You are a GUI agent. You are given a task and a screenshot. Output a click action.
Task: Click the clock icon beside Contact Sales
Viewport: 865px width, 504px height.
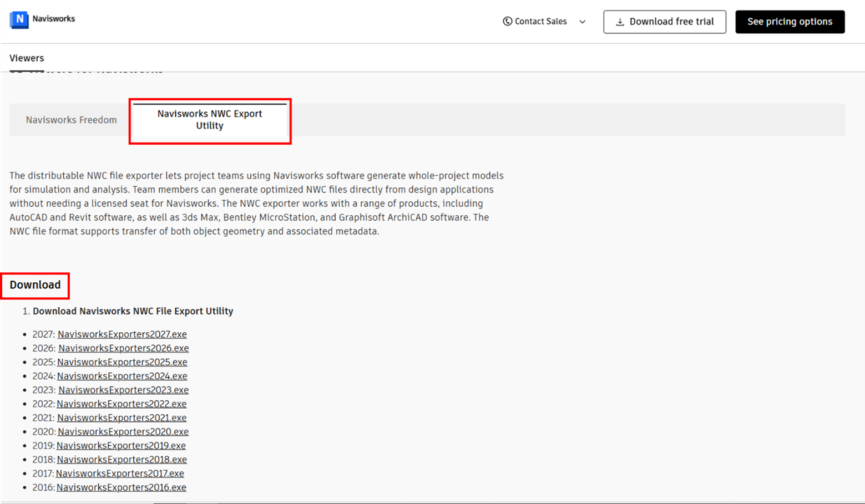point(507,22)
